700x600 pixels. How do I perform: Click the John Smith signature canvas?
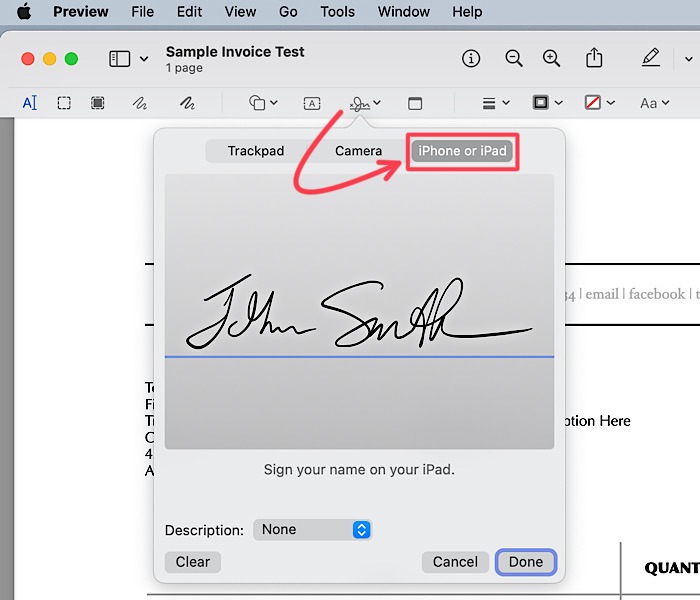tap(359, 311)
